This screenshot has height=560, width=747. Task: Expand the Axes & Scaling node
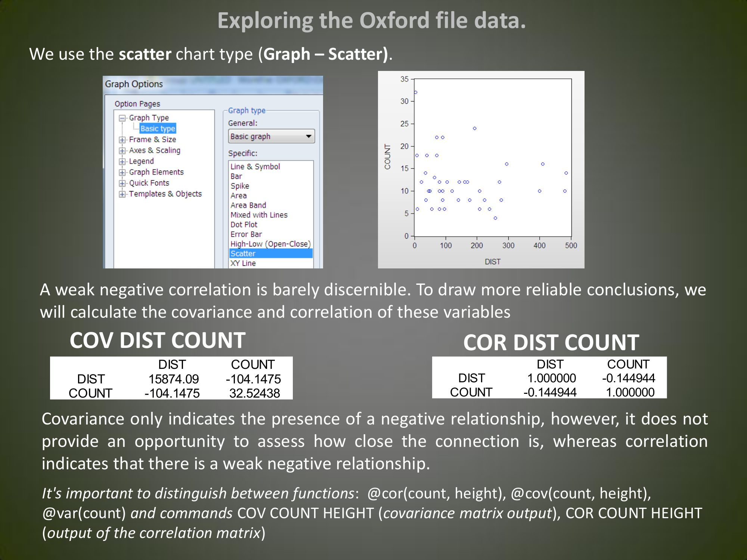tap(122, 151)
